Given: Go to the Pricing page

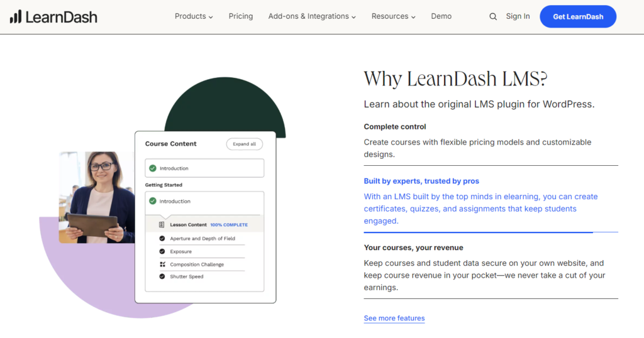Looking at the screenshot, I should click(241, 16).
